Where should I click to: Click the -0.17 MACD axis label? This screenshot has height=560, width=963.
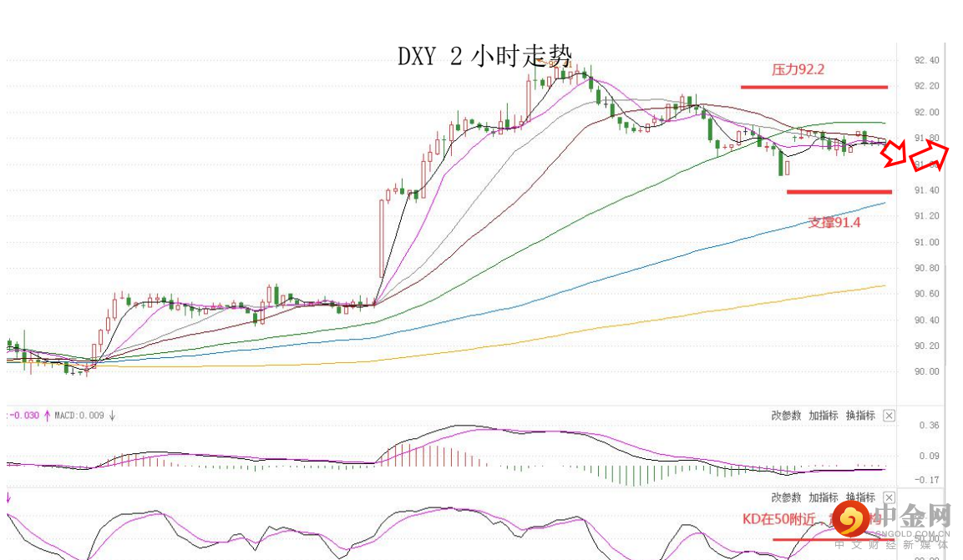click(x=926, y=480)
